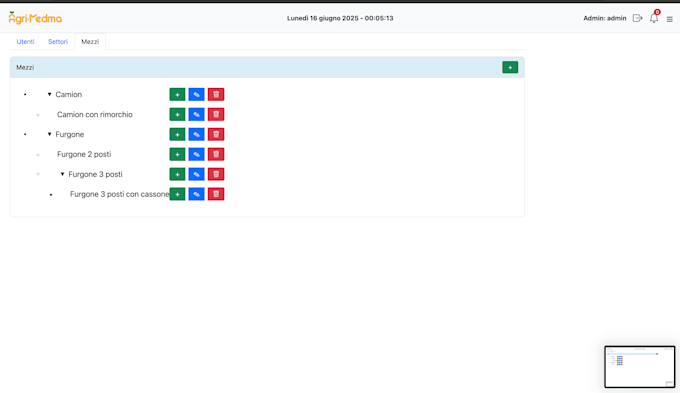This screenshot has height=393, width=680.
Task: Click the Furgone 3 posti label
Action: point(95,174)
